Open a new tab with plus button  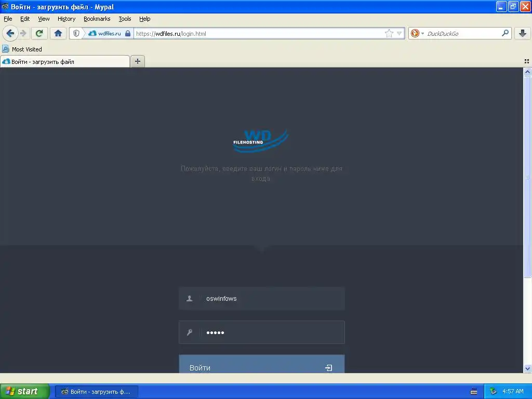click(x=137, y=61)
